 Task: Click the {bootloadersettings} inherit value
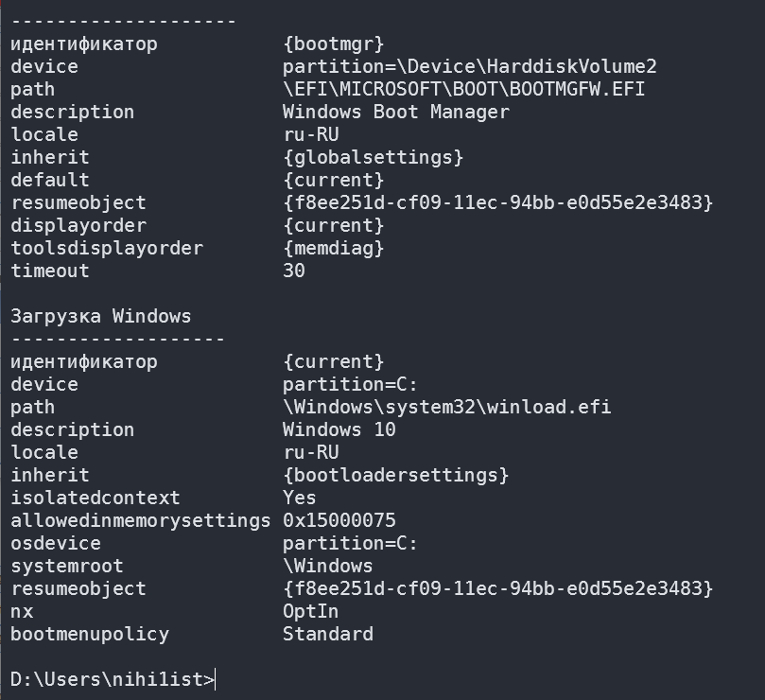[x=395, y=476]
